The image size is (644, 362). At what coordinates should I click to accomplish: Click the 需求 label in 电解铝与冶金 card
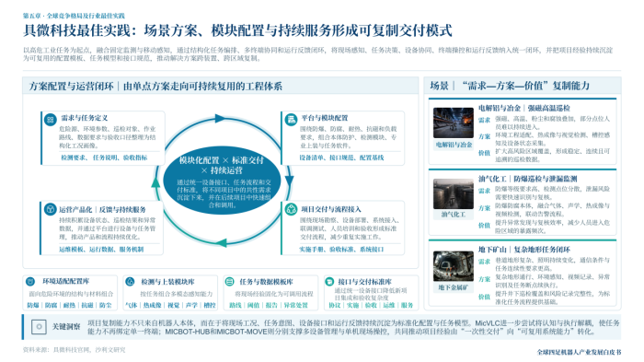484,120
